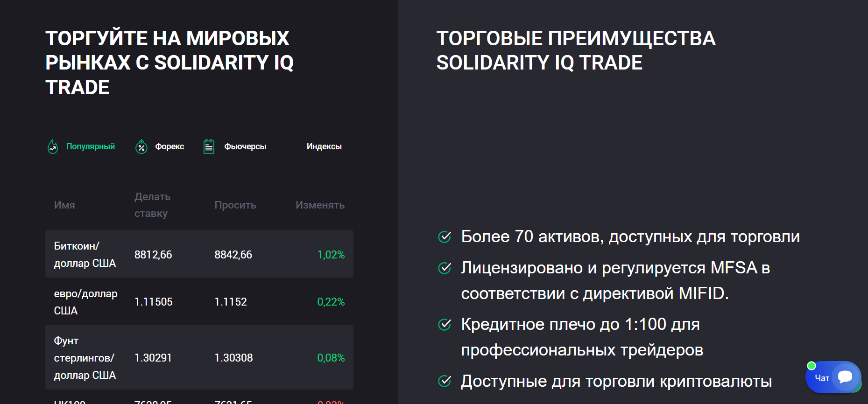Select the Биткоин/доллар США row
The width and height of the screenshot is (868, 404).
(198, 254)
